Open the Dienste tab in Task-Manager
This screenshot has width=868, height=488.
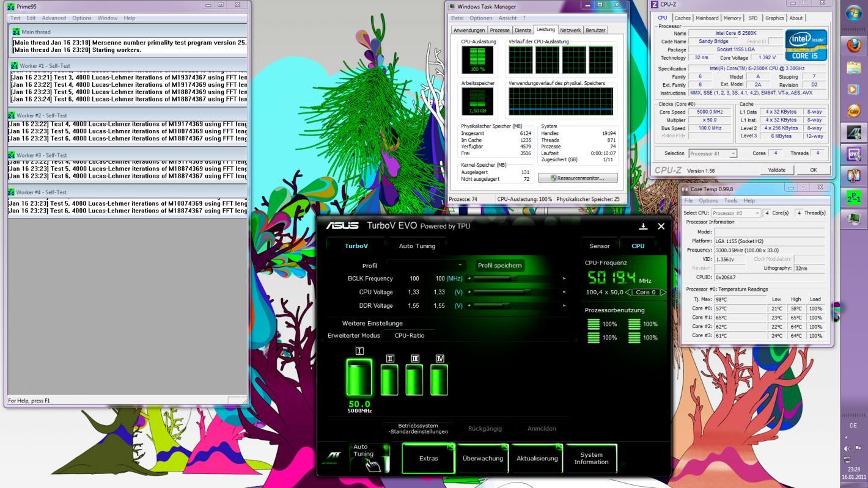pos(523,30)
